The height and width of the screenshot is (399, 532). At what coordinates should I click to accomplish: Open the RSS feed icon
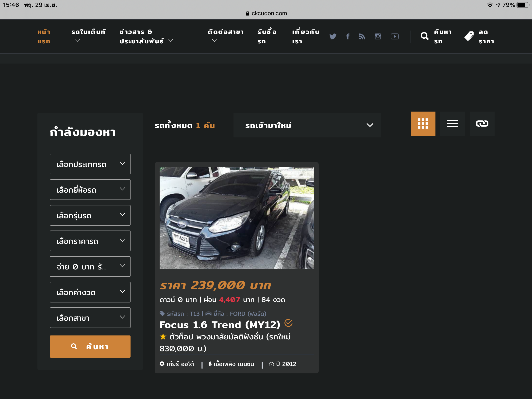point(362,36)
